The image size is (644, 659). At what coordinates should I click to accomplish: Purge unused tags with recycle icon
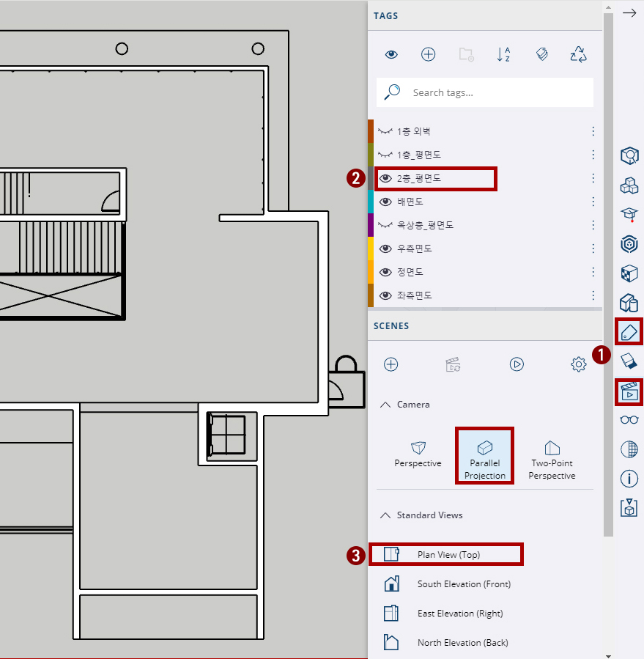tap(579, 54)
